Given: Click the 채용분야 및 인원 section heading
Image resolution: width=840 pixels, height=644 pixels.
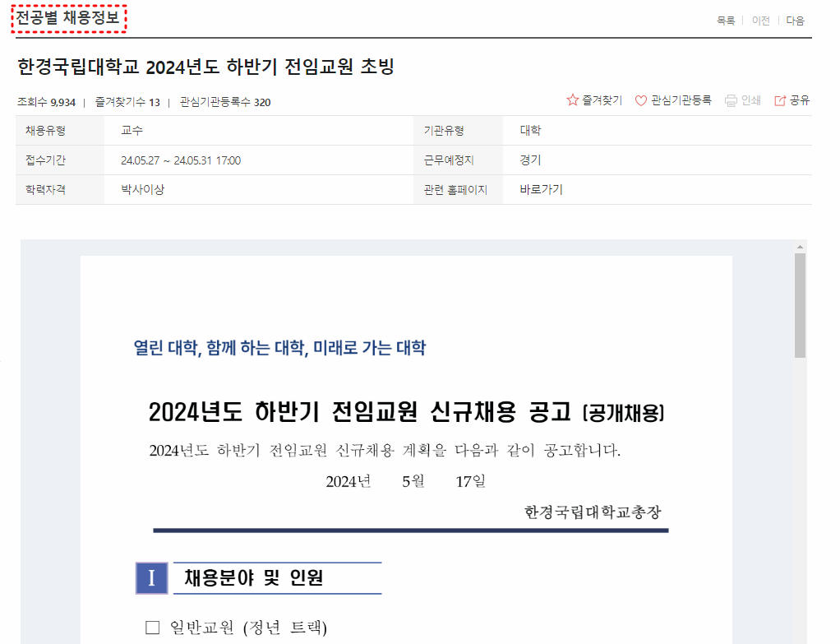Looking at the screenshot, I should 254,578.
